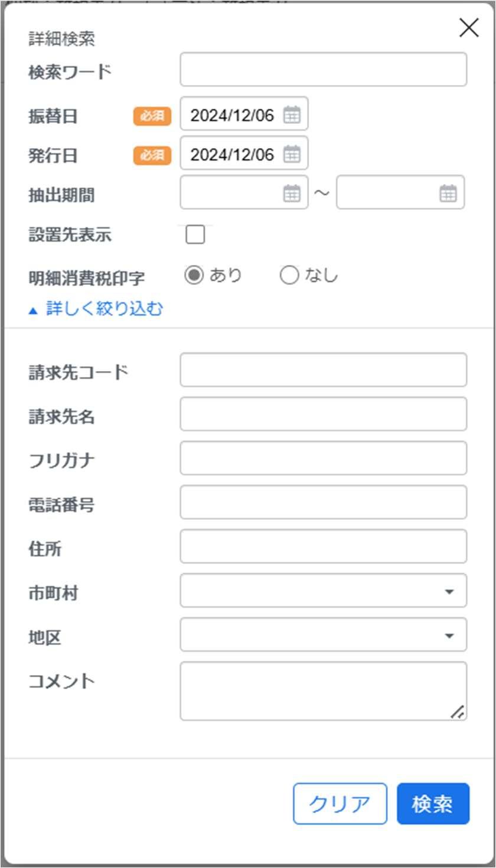Open calendar picker for 振替日

[x=292, y=115]
